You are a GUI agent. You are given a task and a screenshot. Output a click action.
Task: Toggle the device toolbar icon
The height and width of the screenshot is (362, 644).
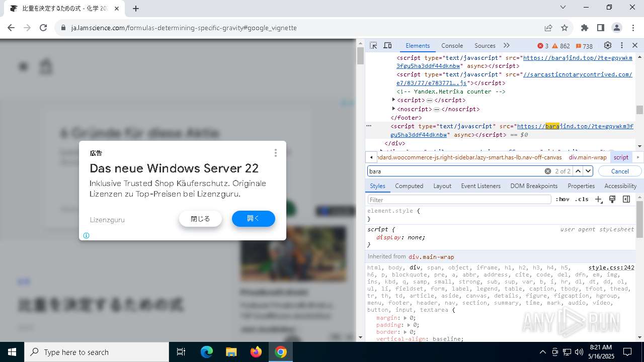(387, 45)
